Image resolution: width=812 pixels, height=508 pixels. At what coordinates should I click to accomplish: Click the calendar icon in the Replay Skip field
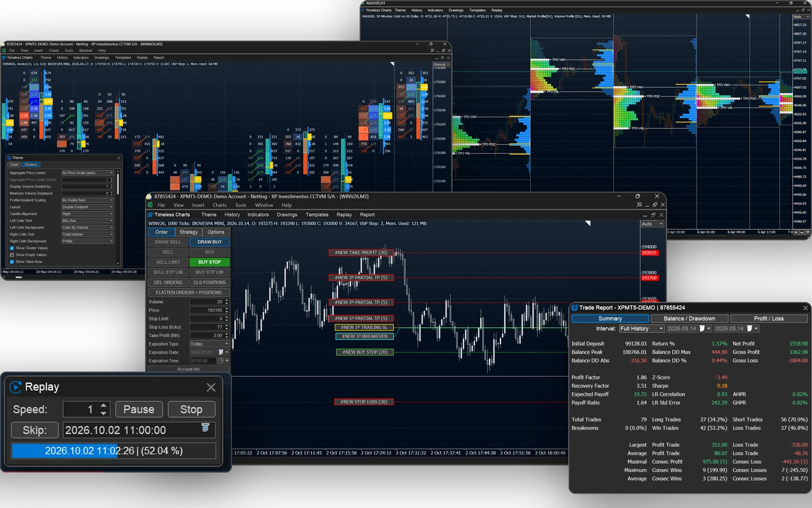coord(205,427)
